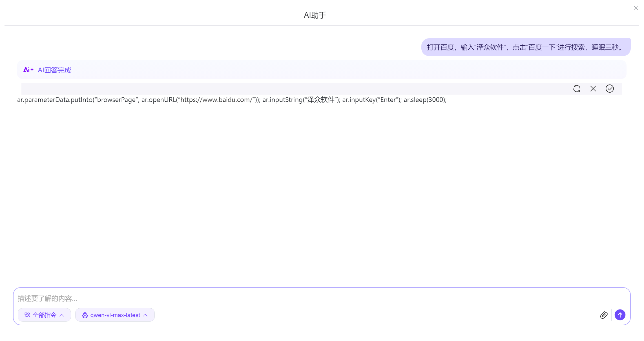The image size is (644, 341).
Task: Open the 全部指令 command dropdown
Action: pyautogui.click(x=44, y=315)
